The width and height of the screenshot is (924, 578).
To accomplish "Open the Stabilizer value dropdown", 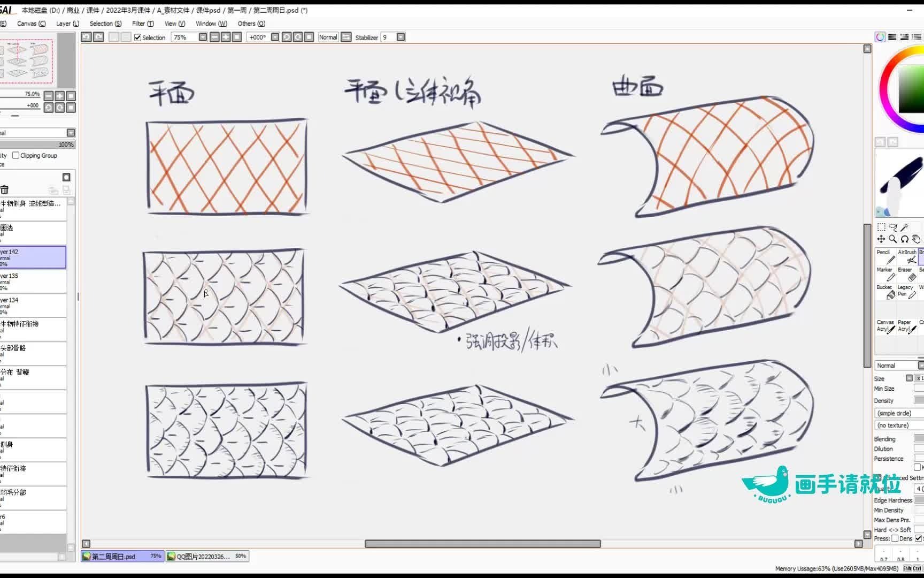I will coord(400,37).
